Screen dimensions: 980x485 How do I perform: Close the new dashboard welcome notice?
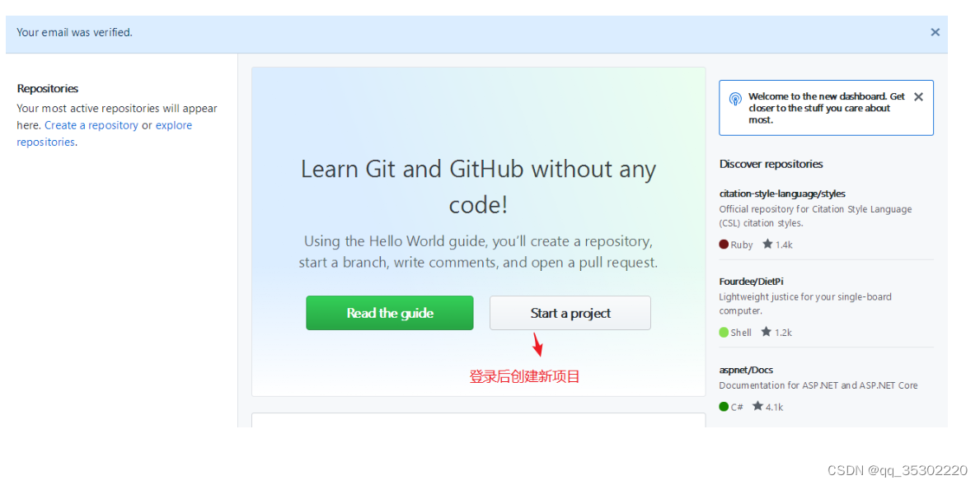918,96
